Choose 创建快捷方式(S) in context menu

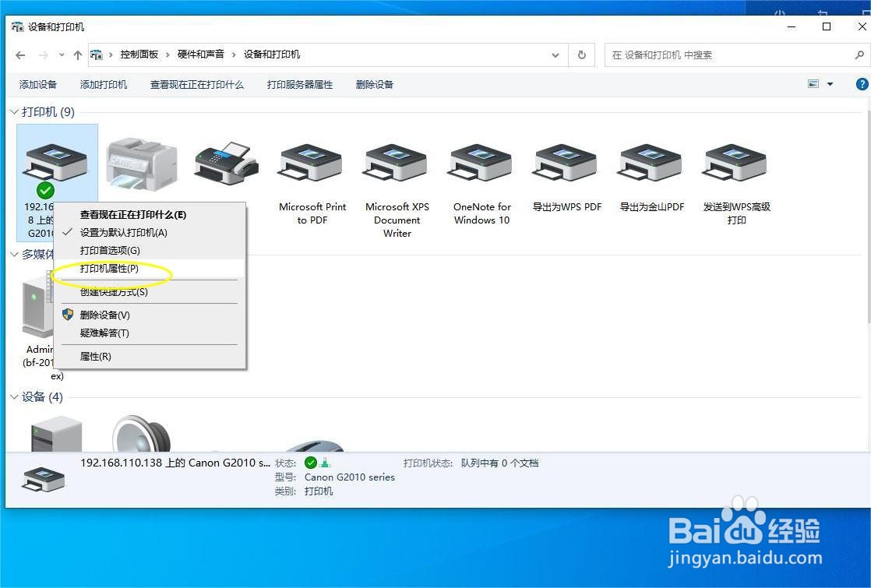150,291
